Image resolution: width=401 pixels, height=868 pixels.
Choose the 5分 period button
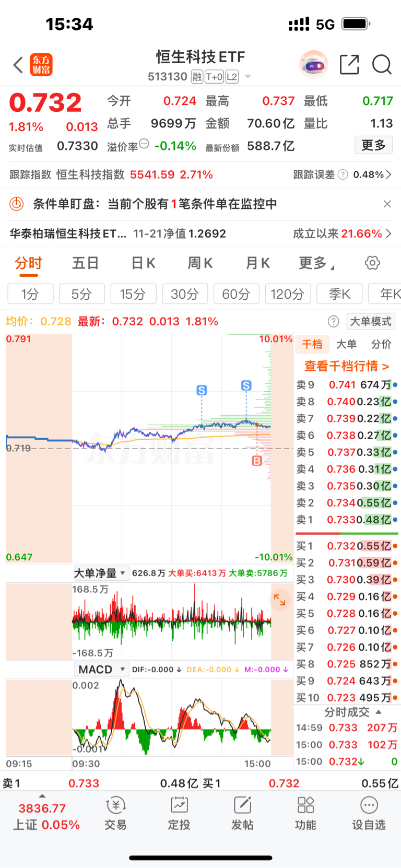pyautogui.click(x=81, y=294)
